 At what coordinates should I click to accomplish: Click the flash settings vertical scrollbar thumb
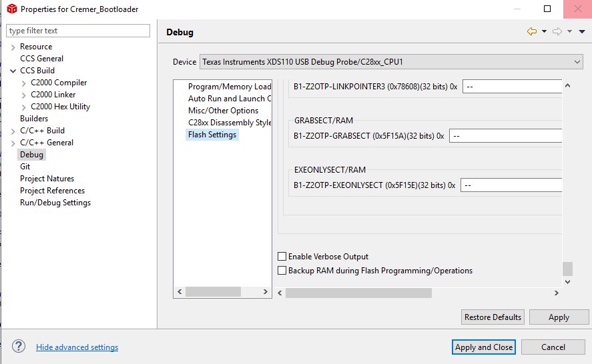point(567,269)
